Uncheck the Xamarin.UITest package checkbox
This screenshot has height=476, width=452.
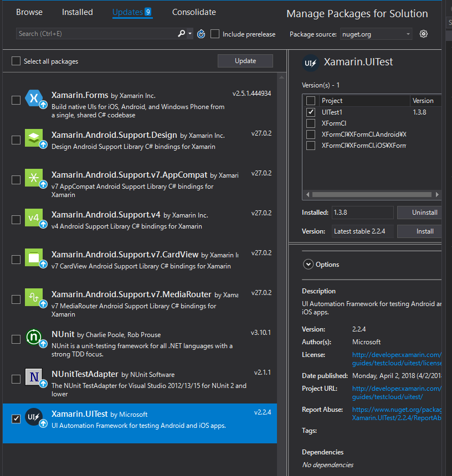[x=16, y=419]
